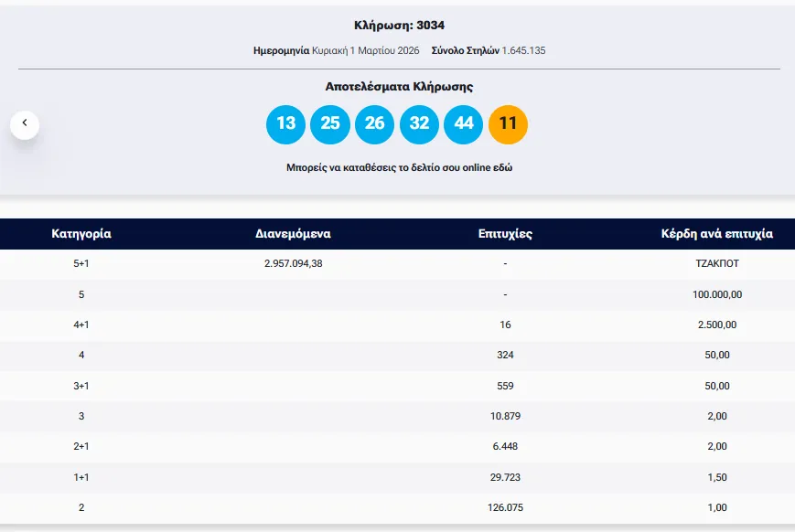The height and width of the screenshot is (532, 795).
Task: Click the Κατηγορία column header
Action: click(81, 234)
